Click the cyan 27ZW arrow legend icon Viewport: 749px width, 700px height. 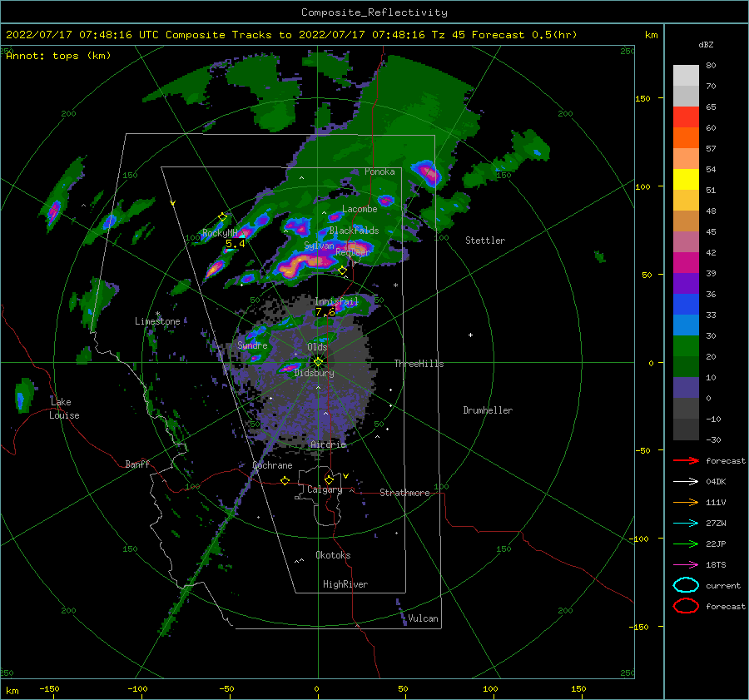686,524
